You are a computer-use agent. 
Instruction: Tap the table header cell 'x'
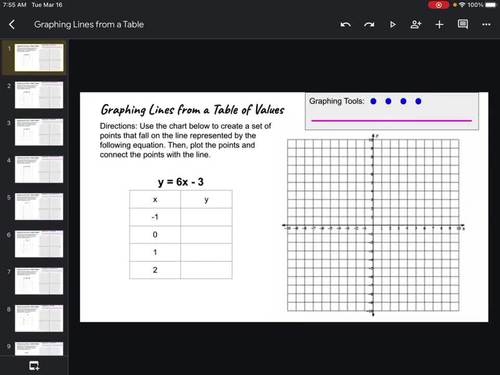[155, 199]
